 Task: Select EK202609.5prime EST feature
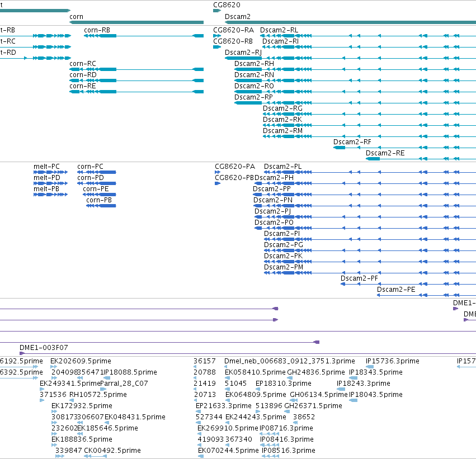point(81,361)
